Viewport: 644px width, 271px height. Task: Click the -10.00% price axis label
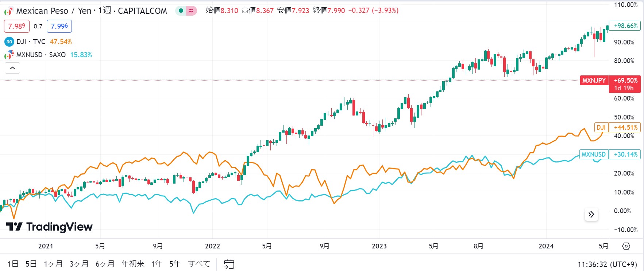click(x=626, y=230)
